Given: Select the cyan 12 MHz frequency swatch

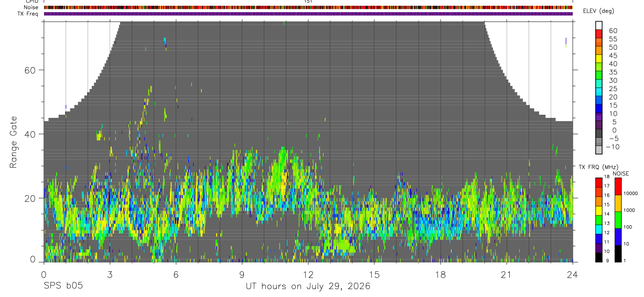Looking at the screenshot, I should click(x=599, y=229).
